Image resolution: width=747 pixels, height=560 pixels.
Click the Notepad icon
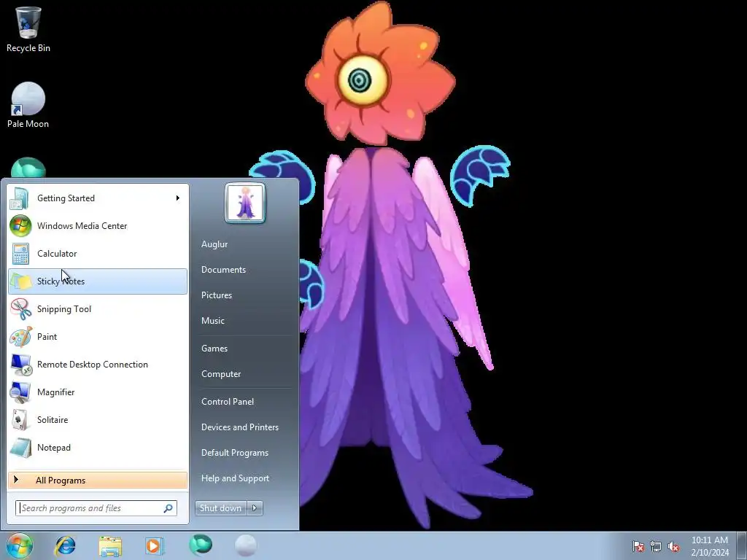tap(20, 448)
